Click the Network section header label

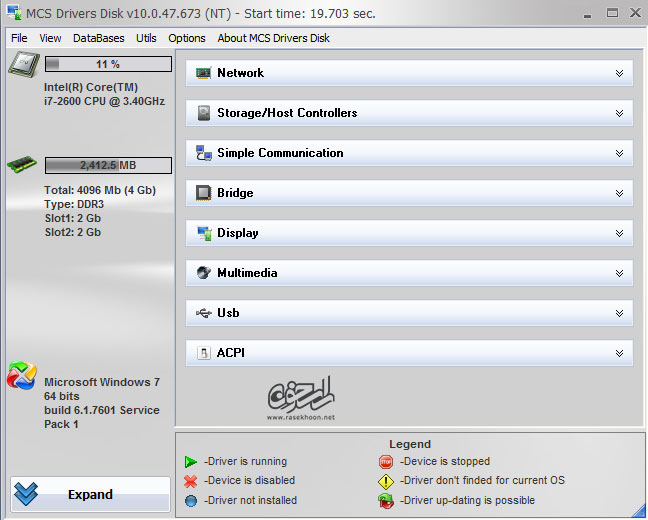coord(241,73)
